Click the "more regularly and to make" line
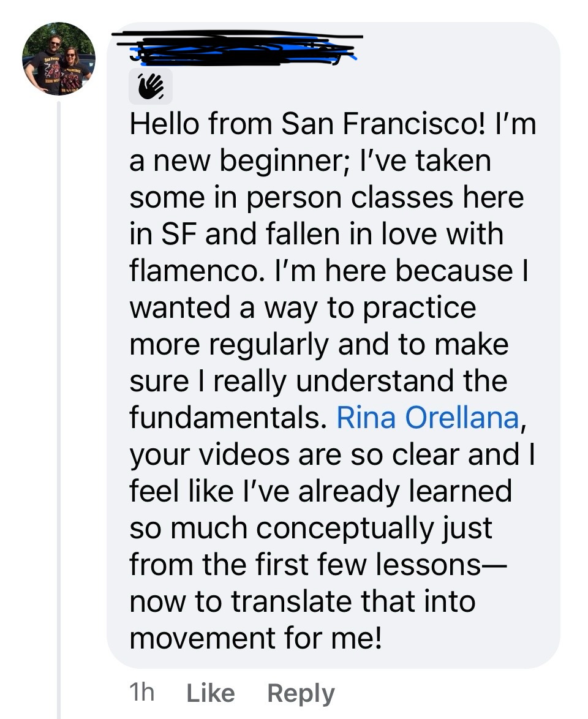 tap(318, 344)
